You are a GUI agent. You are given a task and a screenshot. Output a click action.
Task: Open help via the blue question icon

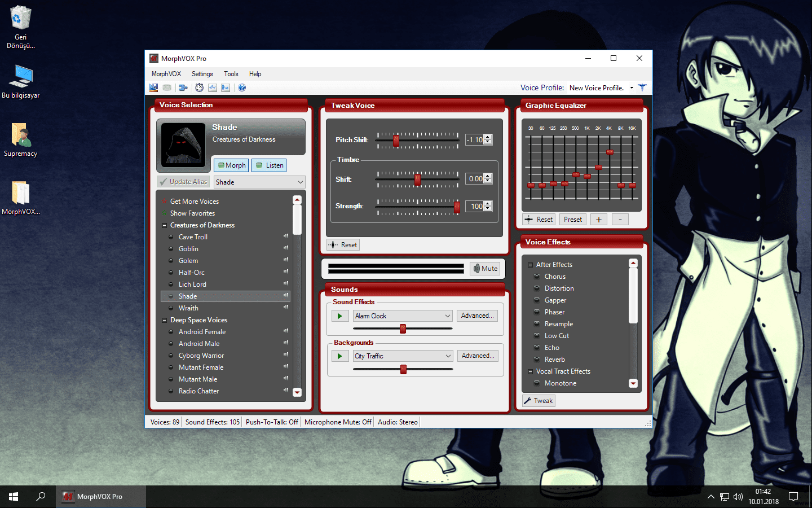point(242,87)
